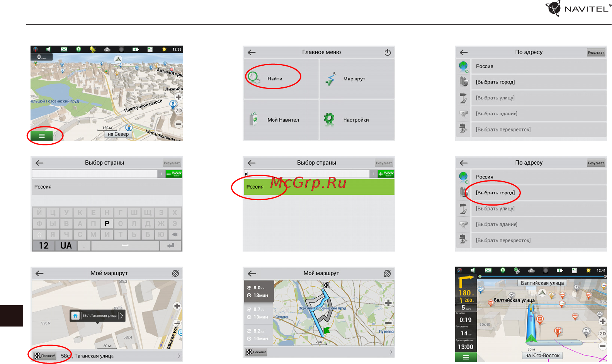
Task: Go back from the Главное меню screen
Action: (252, 52)
